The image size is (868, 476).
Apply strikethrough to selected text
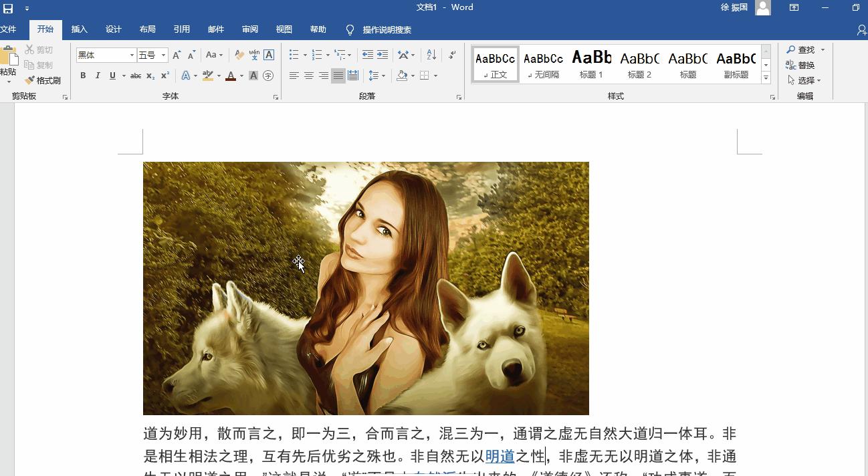[136, 76]
